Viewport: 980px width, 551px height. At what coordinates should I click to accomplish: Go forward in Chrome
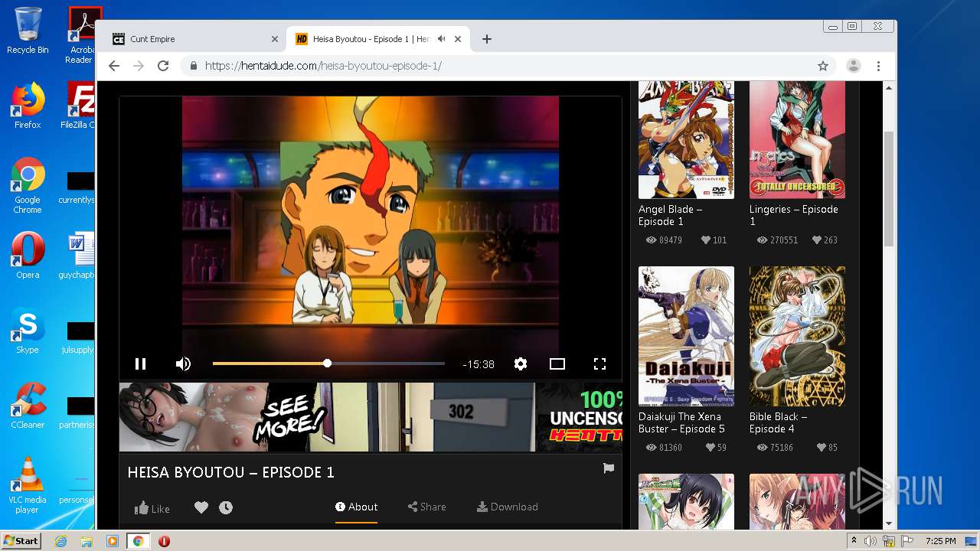(139, 66)
